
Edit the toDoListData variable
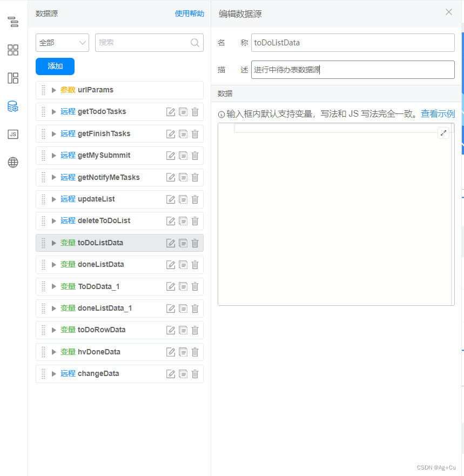171,243
